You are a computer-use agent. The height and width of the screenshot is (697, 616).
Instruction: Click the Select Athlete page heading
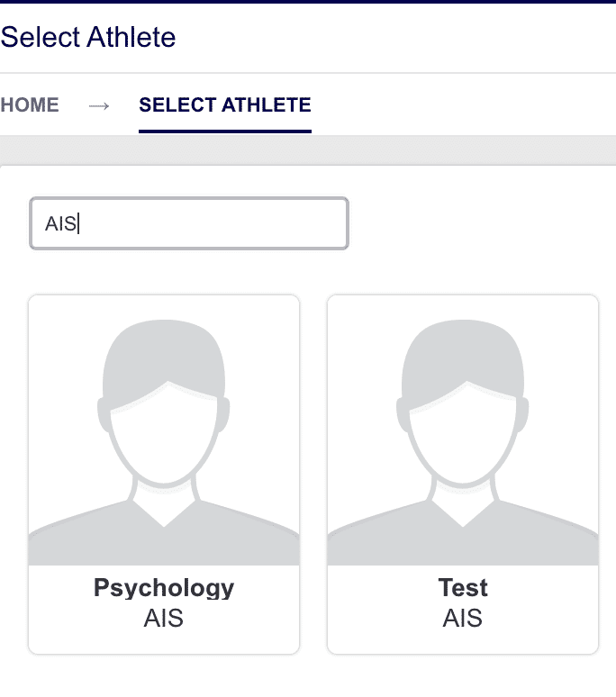click(x=88, y=37)
